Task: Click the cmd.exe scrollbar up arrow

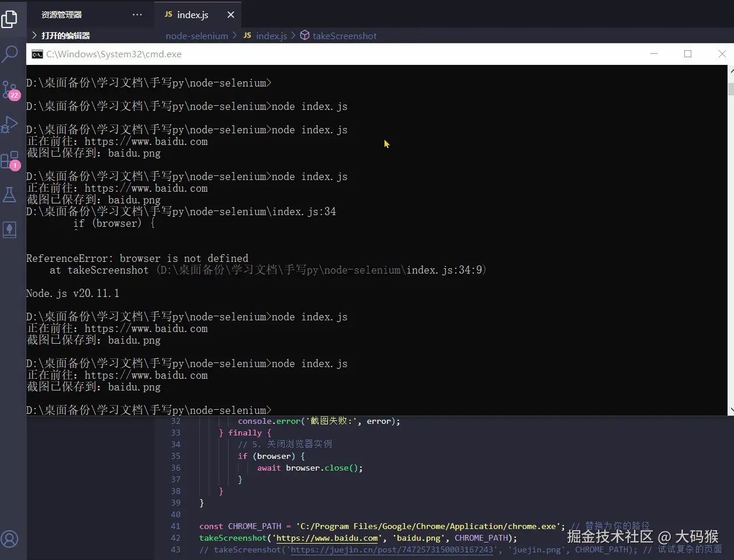Action: pyautogui.click(x=730, y=70)
